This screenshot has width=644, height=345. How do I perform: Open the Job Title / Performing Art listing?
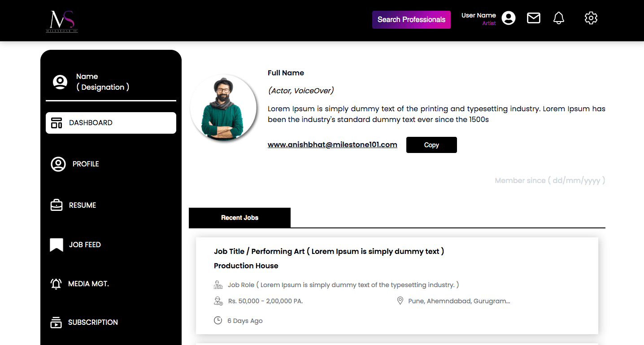tap(329, 251)
